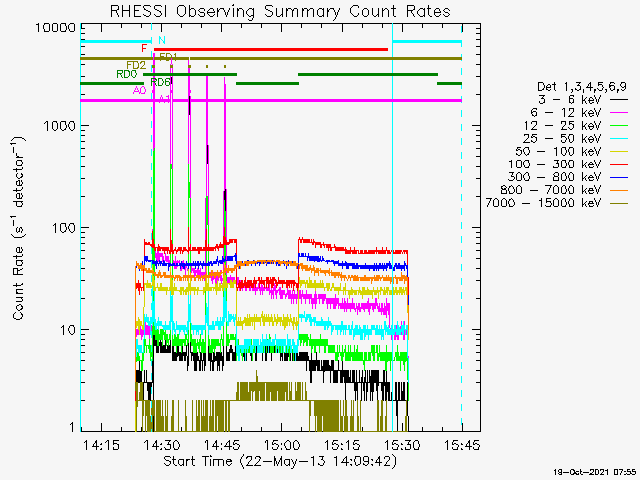The height and width of the screenshot is (480, 640).
Task: Select the '50 - 100 keV' legend entry
Action: [558, 151]
